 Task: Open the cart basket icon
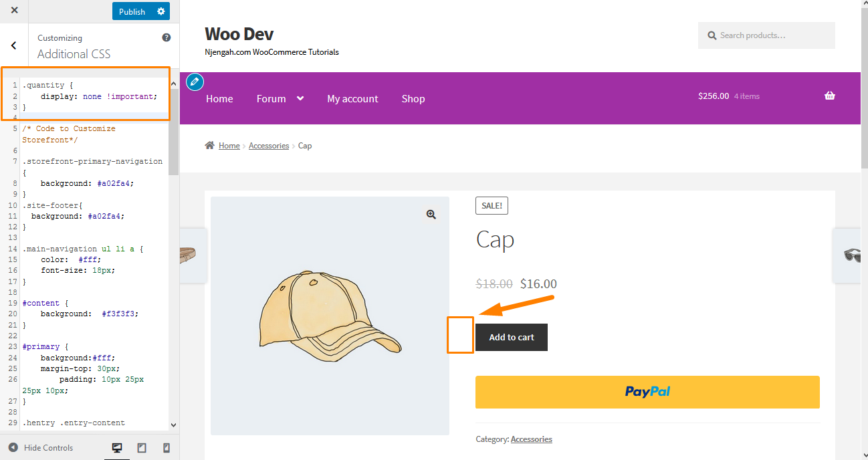point(830,96)
